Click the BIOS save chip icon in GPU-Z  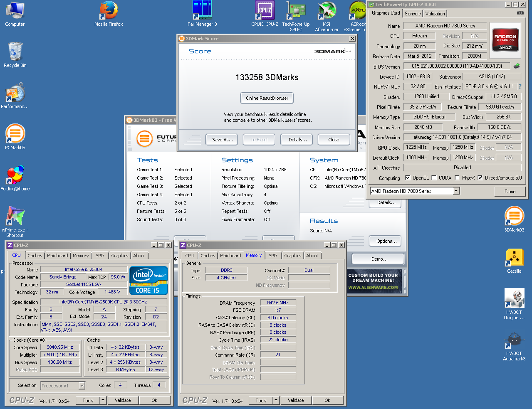click(517, 66)
